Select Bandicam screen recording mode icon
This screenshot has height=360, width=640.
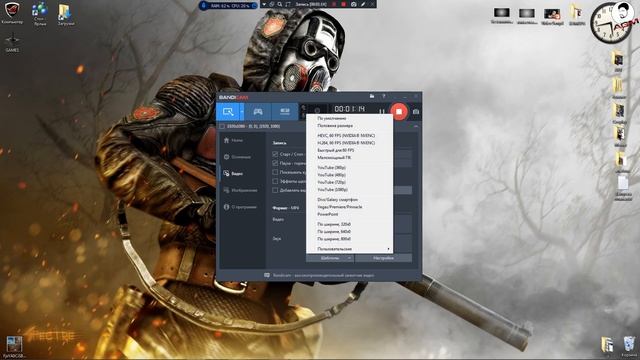[228, 111]
